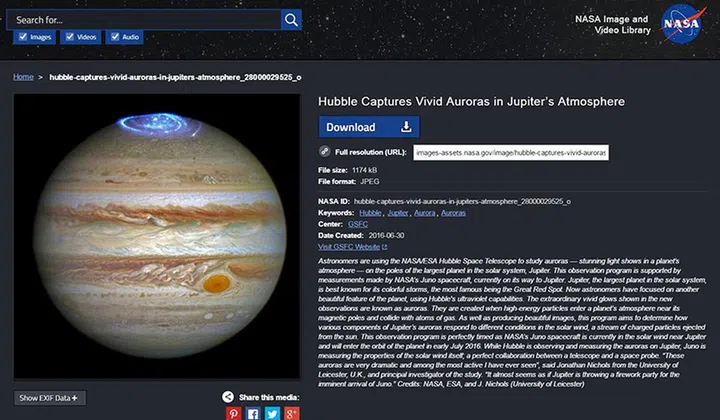Viewport: 720px width, 420px height.
Task: Click the share media icon
Action: [229, 397]
